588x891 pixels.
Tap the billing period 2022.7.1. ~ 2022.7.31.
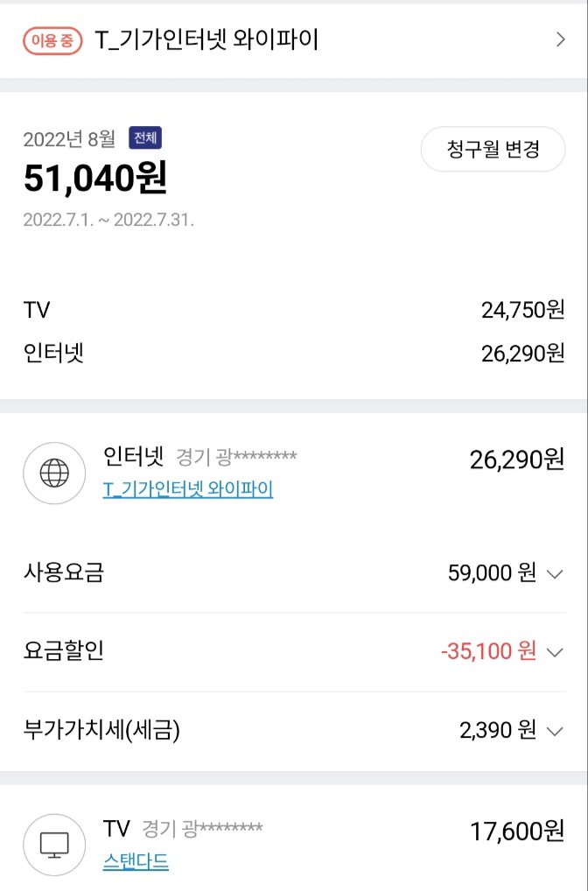(108, 220)
